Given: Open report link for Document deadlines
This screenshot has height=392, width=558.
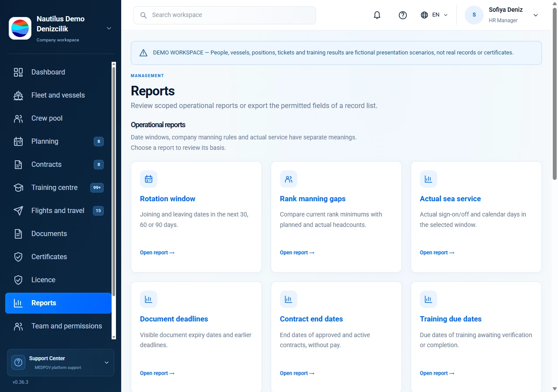Looking at the screenshot, I should point(157,373).
